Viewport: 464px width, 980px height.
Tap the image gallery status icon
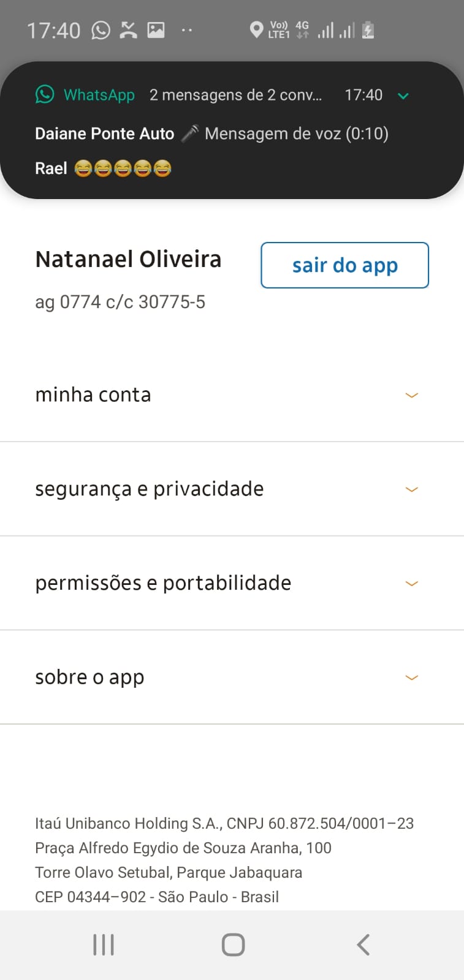pyautogui.click(x=156, y=30)
